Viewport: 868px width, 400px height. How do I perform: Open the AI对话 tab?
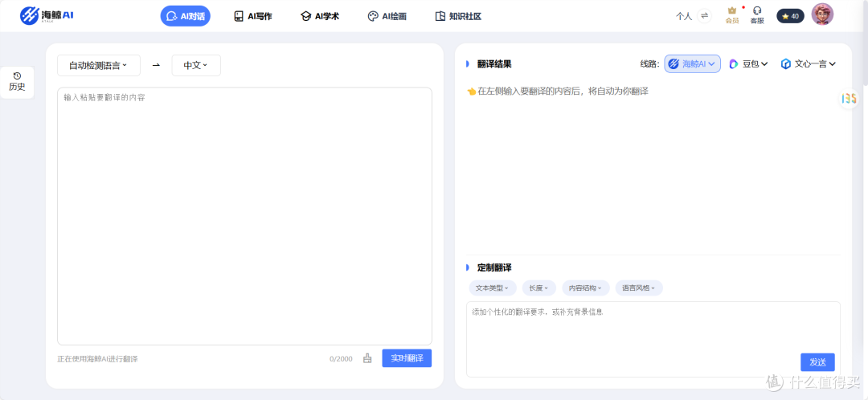pos(186,16)
